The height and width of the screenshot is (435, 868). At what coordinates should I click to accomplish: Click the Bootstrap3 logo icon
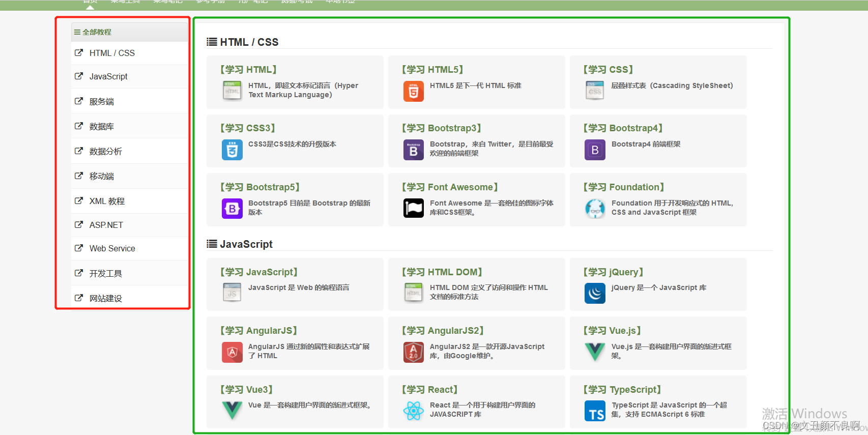click(414, 150)
